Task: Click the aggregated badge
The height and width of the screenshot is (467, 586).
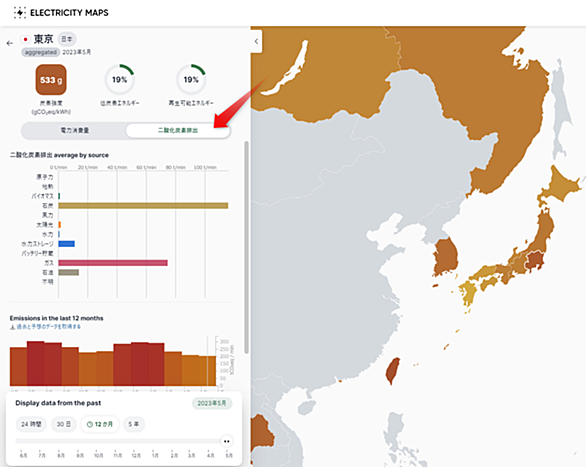Action: point(40,52)
